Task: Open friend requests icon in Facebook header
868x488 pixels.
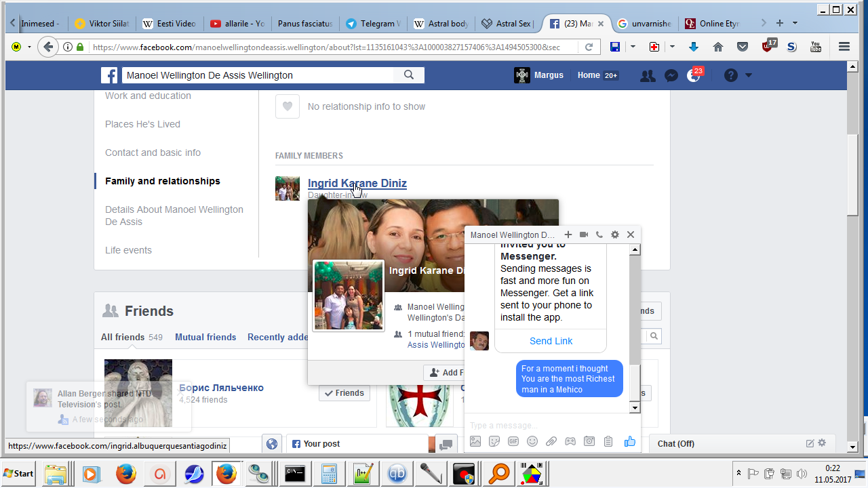Action: (648, 75)
